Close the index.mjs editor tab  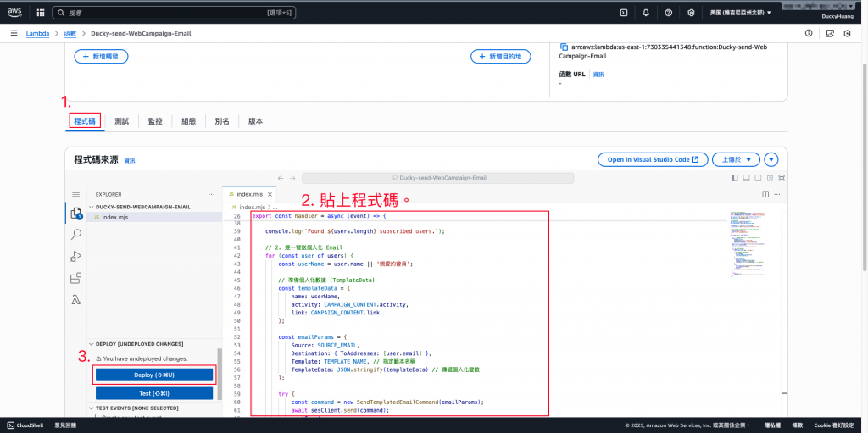270,194
